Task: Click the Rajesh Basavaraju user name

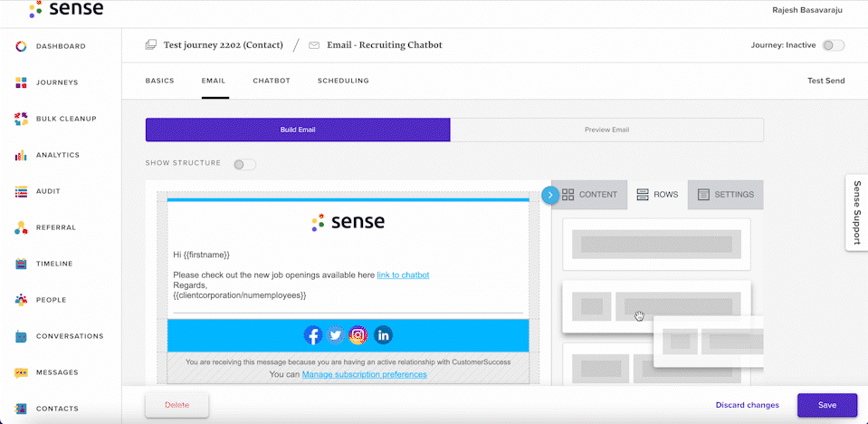Action: pyautogui.click(x=807, y=10)
